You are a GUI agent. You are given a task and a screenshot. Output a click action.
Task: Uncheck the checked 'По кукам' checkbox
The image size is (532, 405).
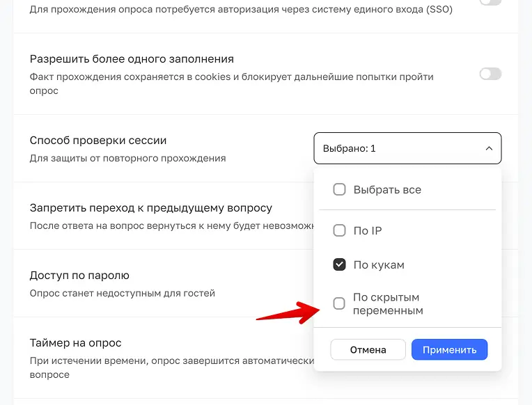point(339,264)
